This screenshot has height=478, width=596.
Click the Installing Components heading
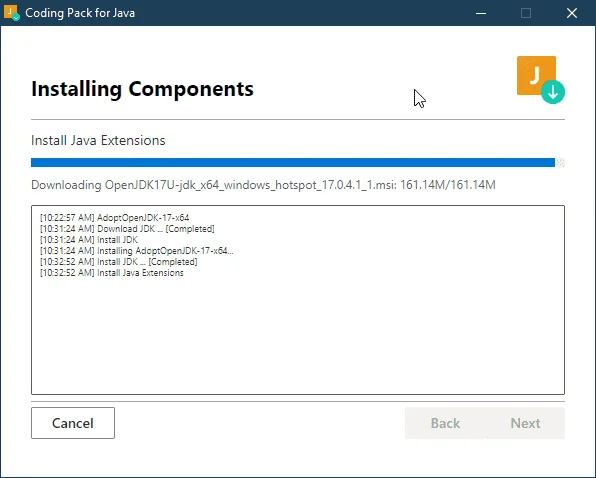coord(142,89)
